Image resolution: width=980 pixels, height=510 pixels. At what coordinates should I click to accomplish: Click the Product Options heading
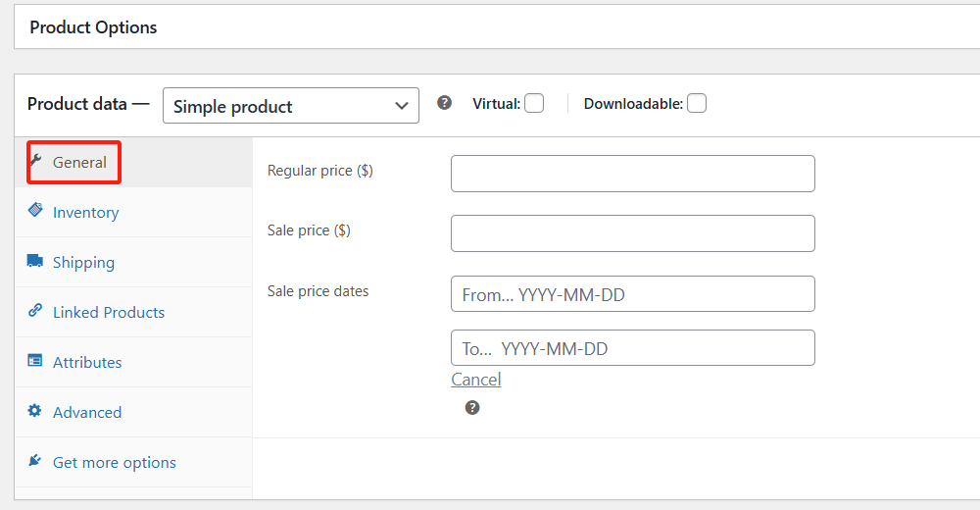pyautogui.click(x=93, y=27)
